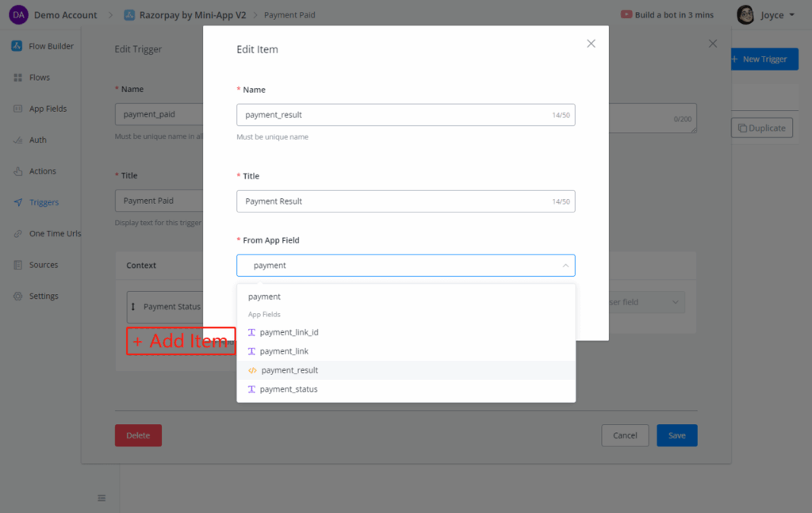Collapse the From App Field dropdown

565,266
